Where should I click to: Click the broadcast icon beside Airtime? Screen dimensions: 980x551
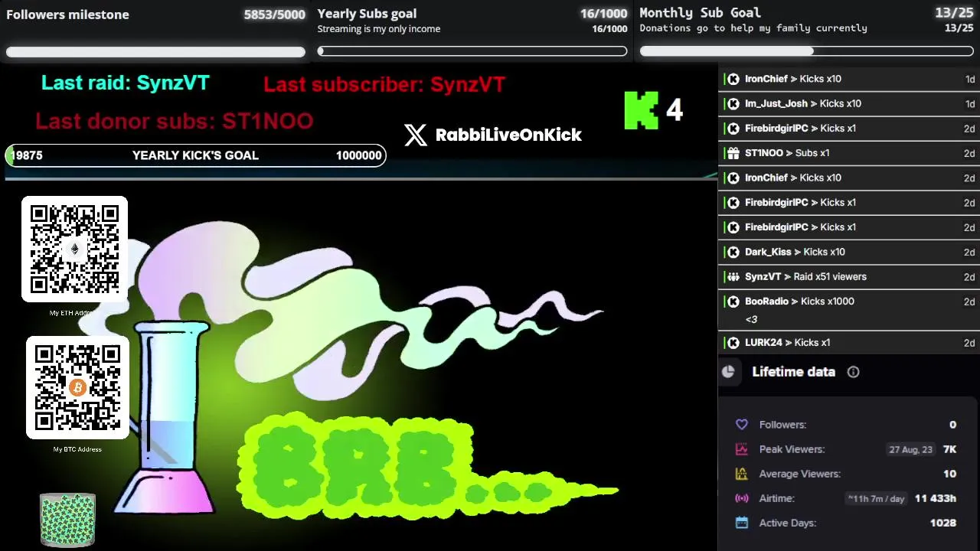click(741, 498)
